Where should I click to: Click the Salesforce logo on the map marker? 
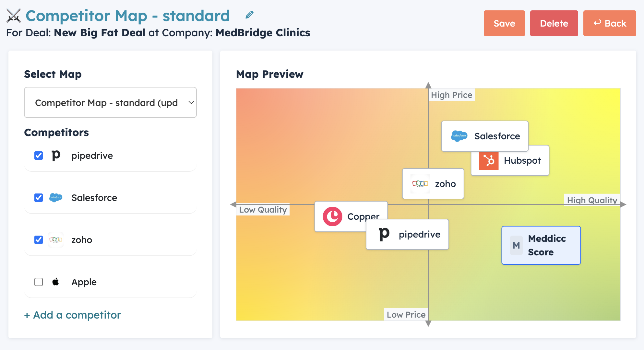coord(459,136)
